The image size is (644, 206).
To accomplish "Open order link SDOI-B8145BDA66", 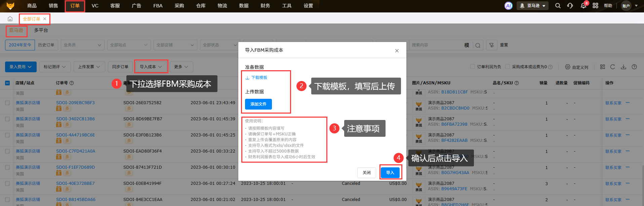I will [76, 200].
